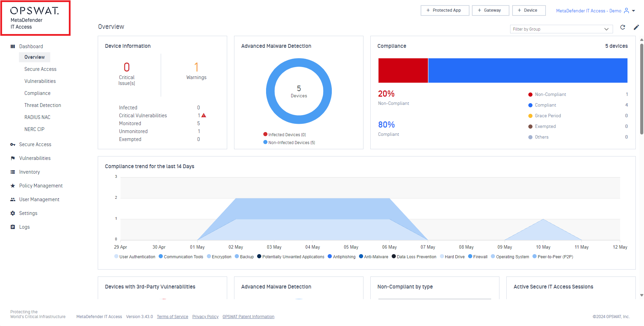Open OPSWAT Patent Information link
Screen dimensions: 644x326
249,317
